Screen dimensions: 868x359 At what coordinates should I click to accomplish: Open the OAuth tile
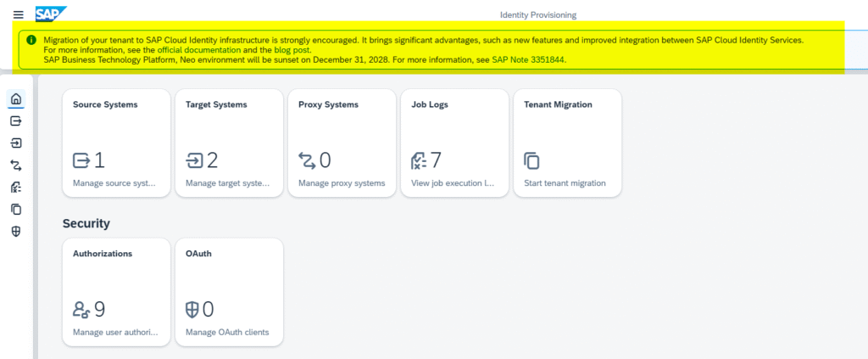click(x=229, y=292)
